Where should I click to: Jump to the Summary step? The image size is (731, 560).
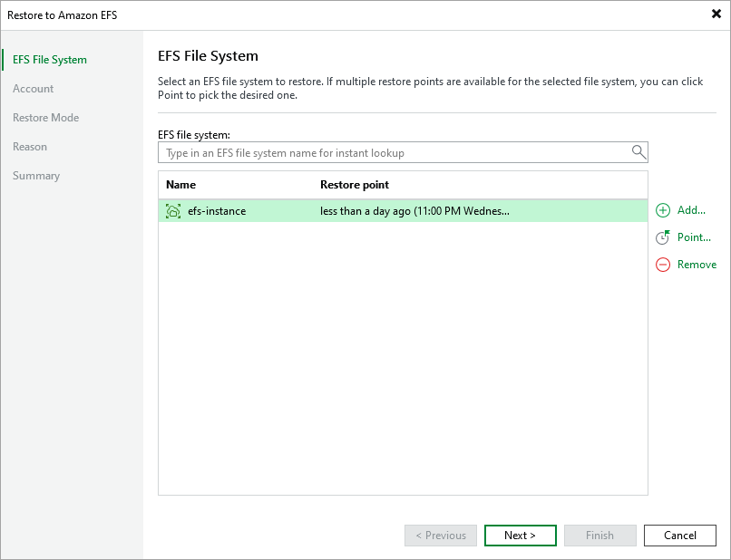pyautogui.click(x=36, y=176)
